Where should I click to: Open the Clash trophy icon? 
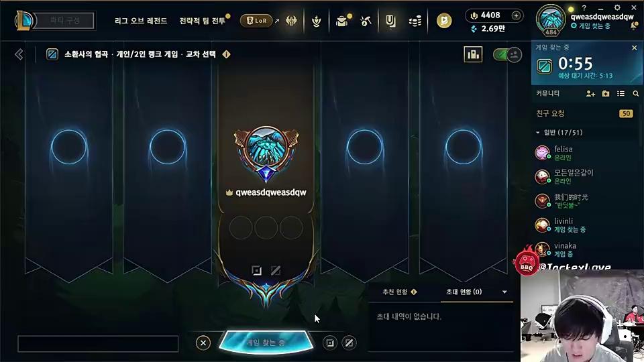click(316, 21)
